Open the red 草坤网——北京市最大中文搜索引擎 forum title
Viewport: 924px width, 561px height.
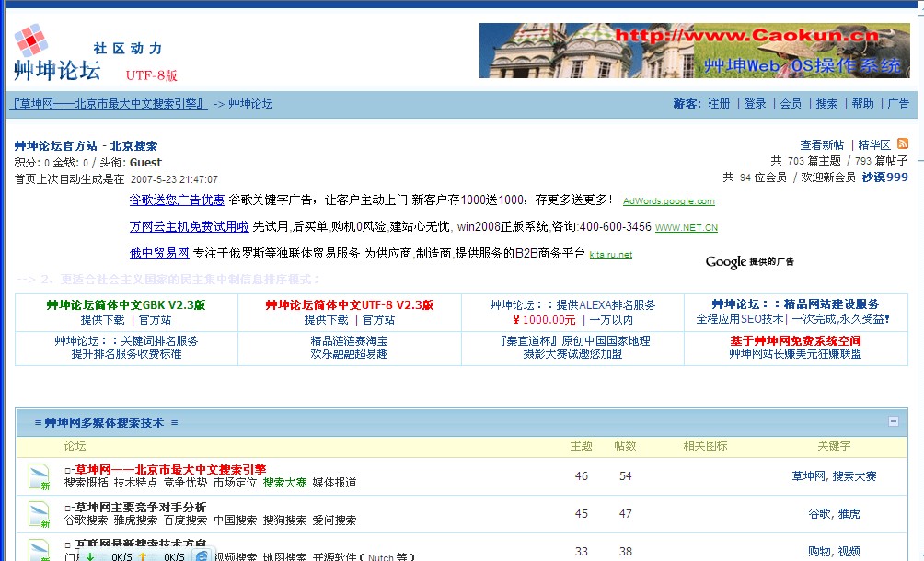click(170, 470)
